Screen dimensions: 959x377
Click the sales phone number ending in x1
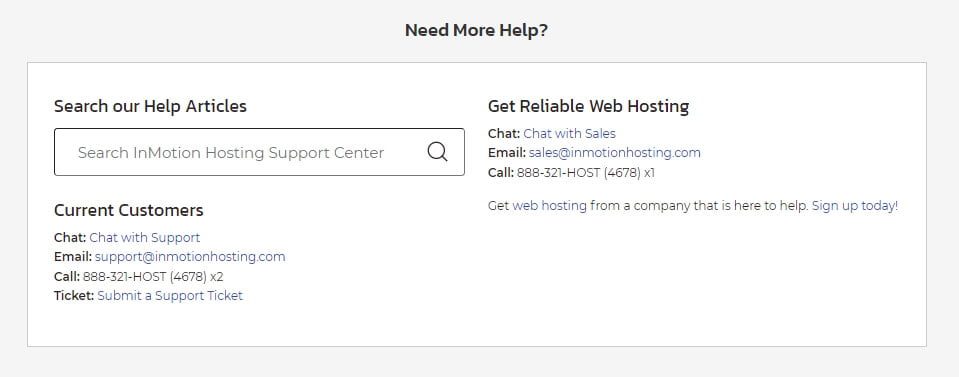[x=586, y=173]
